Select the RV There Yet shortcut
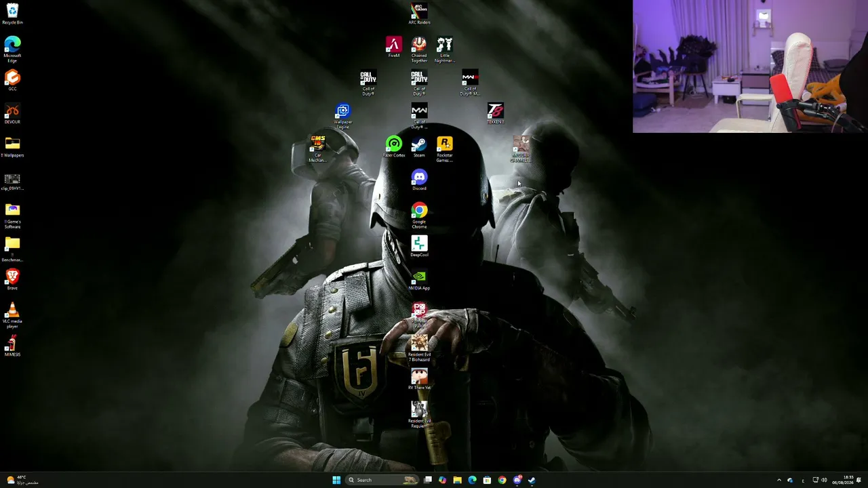The width and height of the screenshot is (868, 488). (x=419, y=379)
